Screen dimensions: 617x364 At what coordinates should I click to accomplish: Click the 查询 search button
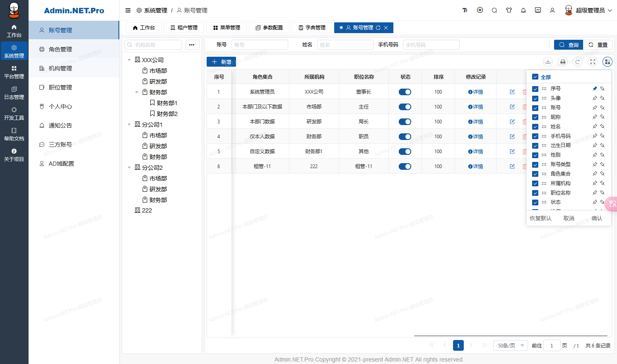(569, 45)
